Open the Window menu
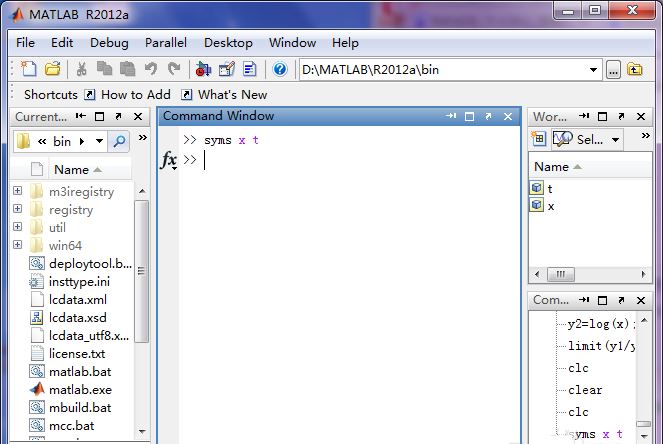This screenshot has width=663, height=444. 292,43
